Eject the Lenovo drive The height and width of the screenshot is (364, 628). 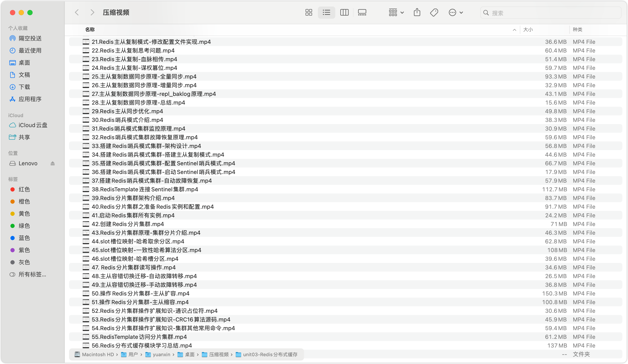click(x=52, y=163)
